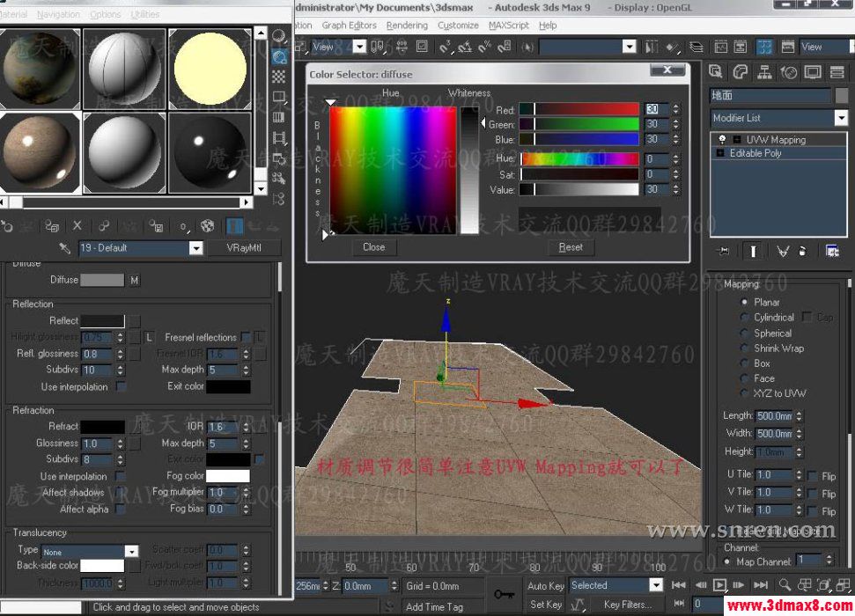Click the white Fog color swatch

[231, 475]
